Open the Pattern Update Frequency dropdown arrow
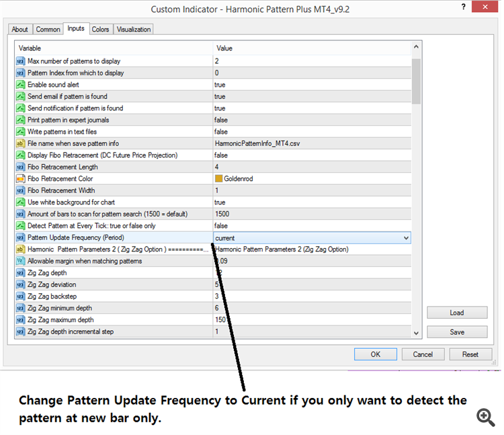The width and height of the screenshot is (504, 435). (406, 238)
